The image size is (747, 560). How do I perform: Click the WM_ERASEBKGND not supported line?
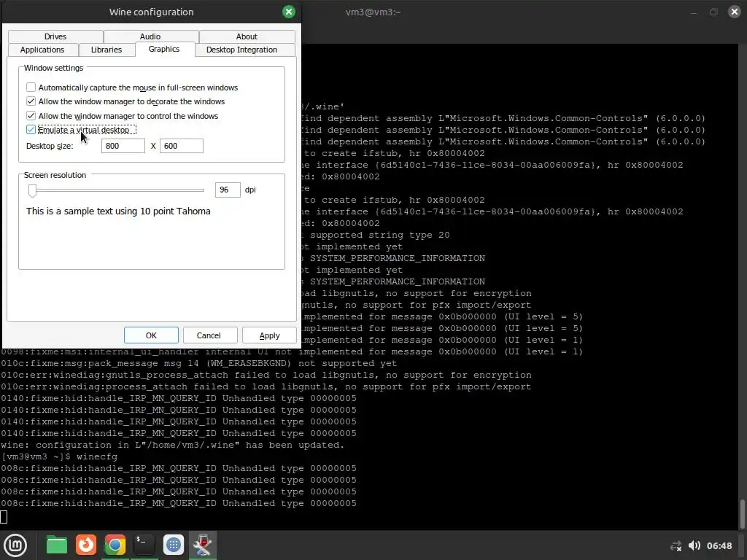198,363
